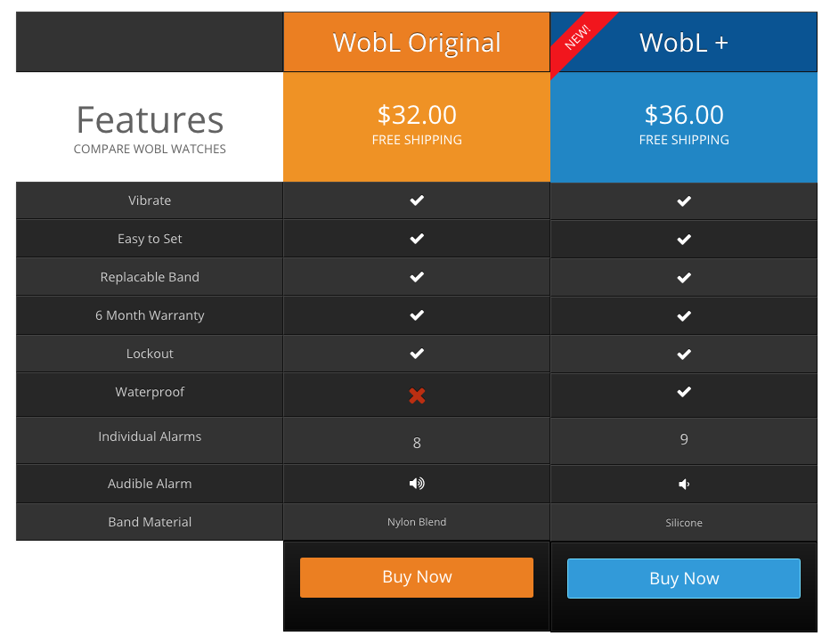This screenshot has height=644, width=830.
Task: Click the Waterproof X mark under WobL Original
Action: point(416,395)
